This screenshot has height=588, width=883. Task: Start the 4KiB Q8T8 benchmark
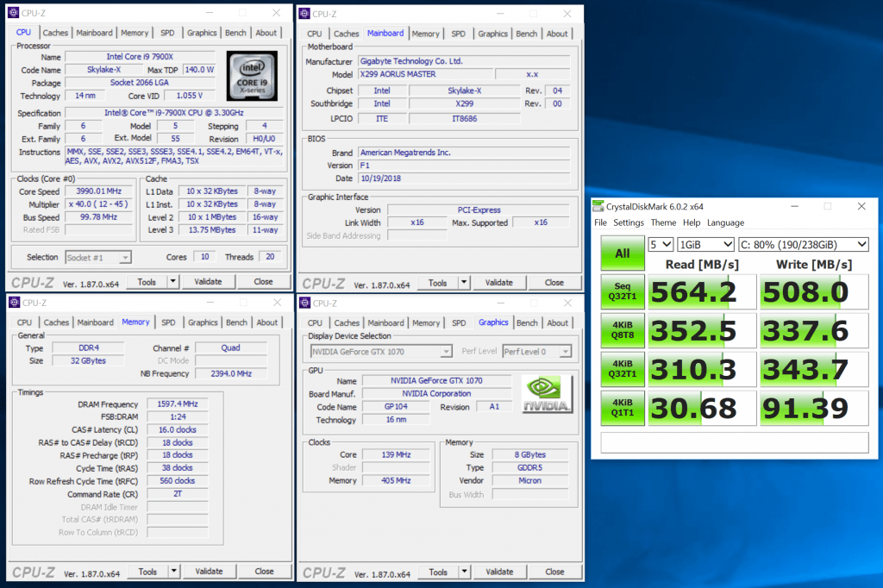coord(621,330)
